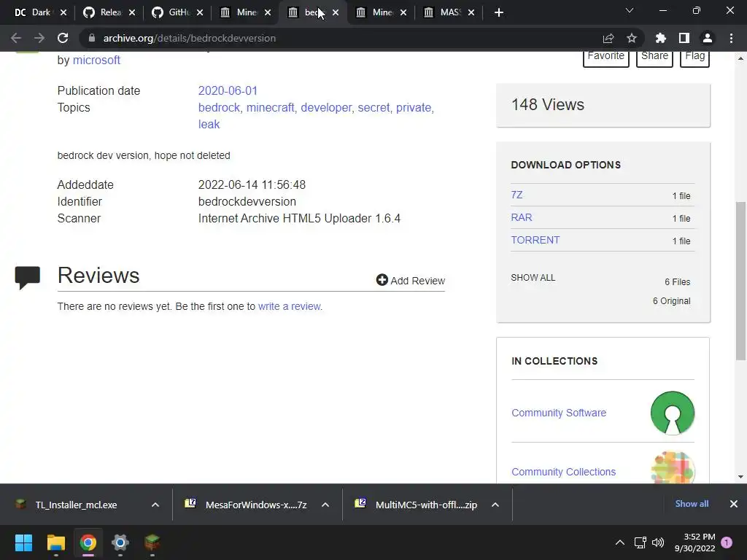Expand options for MesaForWindows download
This screenshot has height=560, width=747.
coord(325,505)
